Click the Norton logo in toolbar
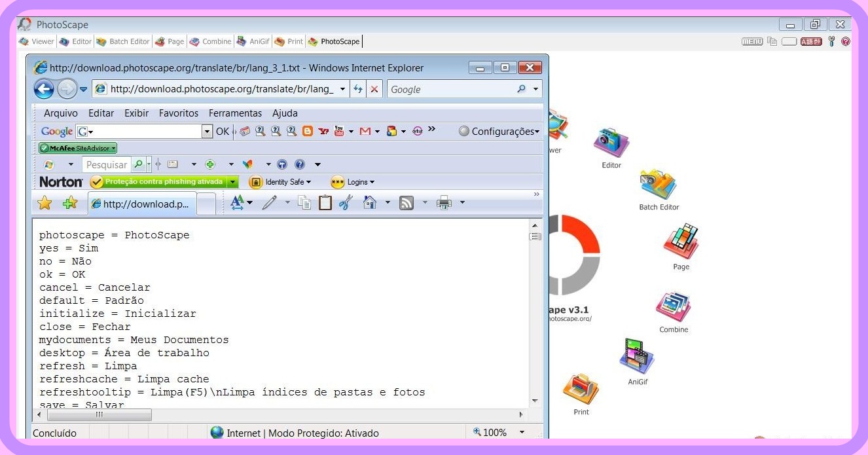This screenshot has height=455, width=868. coord(61,182)
